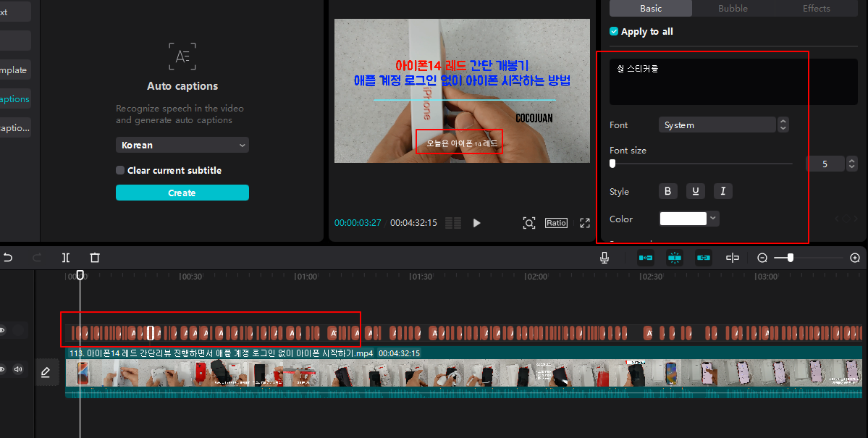Select the red title 아이폰14 레드 in the preview
This screenshot has height=438, width=868.
click(431, 65)
